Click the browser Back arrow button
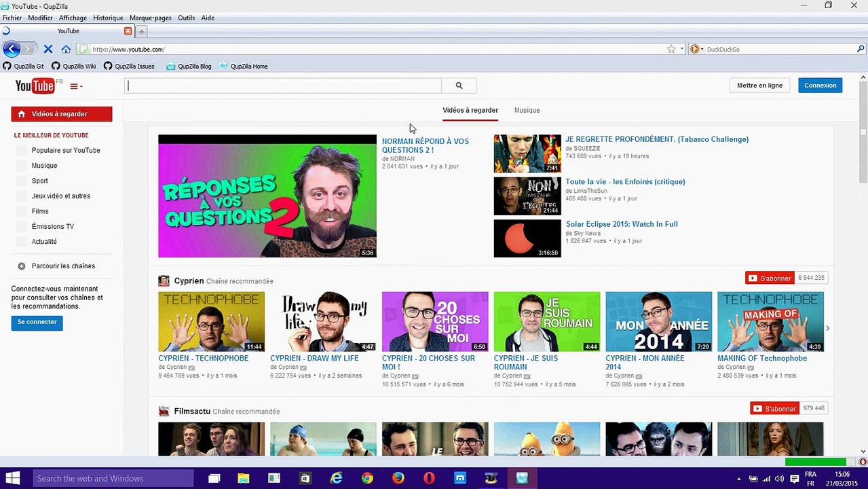The image size is (868, 489). 12,49
